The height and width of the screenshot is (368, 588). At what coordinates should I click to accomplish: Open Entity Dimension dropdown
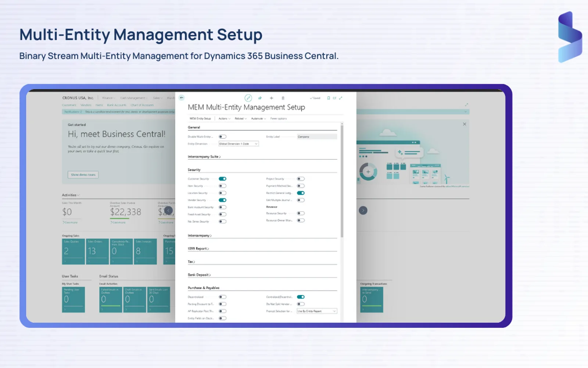239,144
